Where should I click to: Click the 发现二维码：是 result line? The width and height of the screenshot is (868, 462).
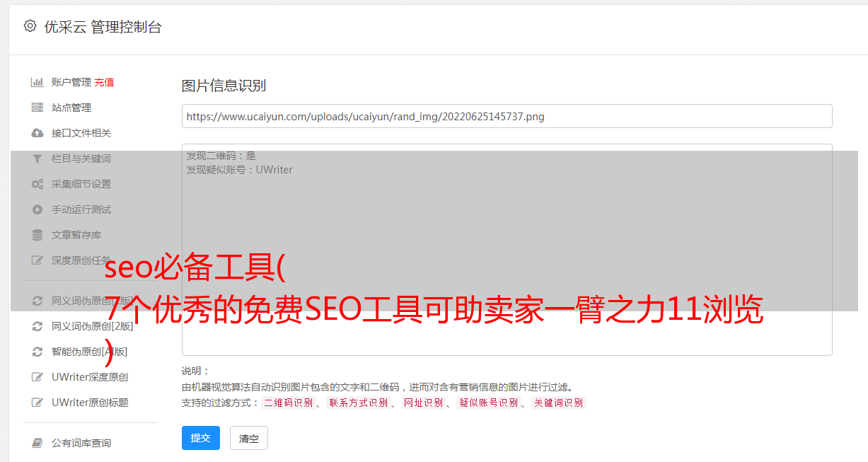221,156
